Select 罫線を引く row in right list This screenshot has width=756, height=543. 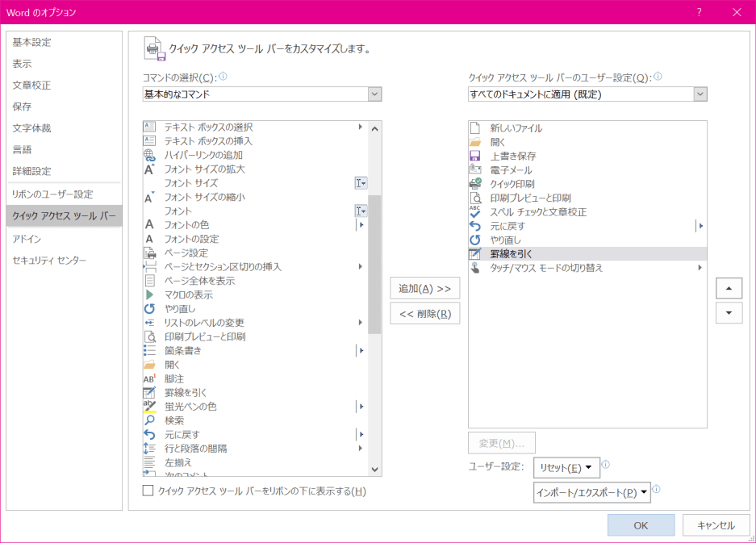point(587,253)
